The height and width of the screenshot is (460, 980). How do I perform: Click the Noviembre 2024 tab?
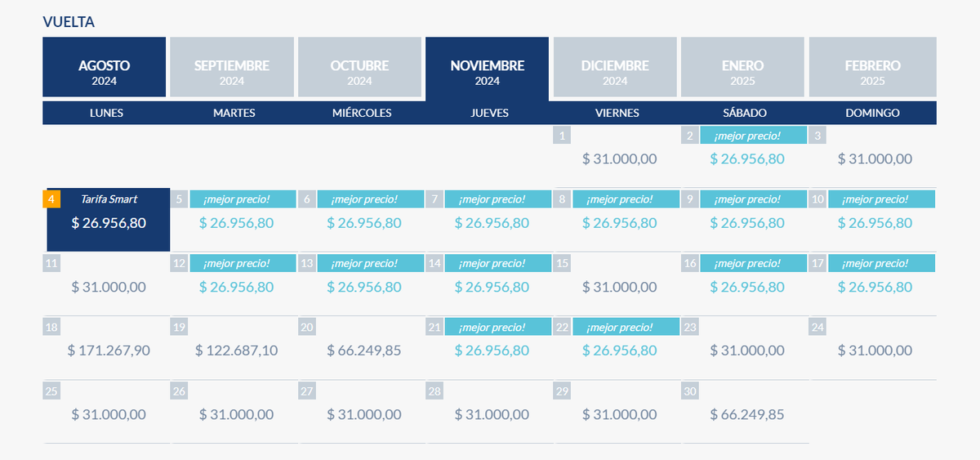(x=488, y=72)
